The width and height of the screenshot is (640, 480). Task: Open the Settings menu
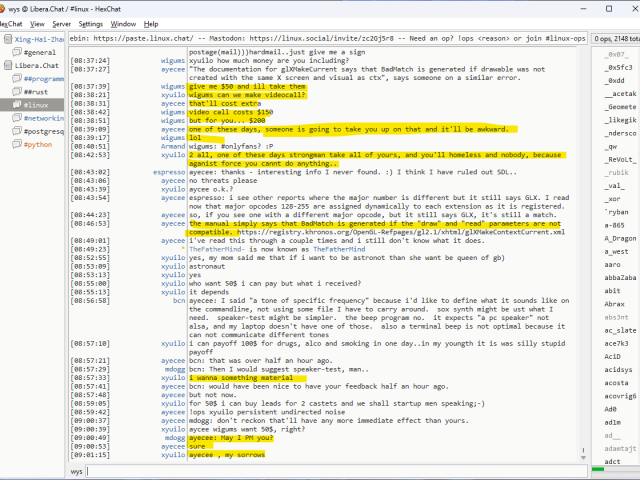point(91,23)
